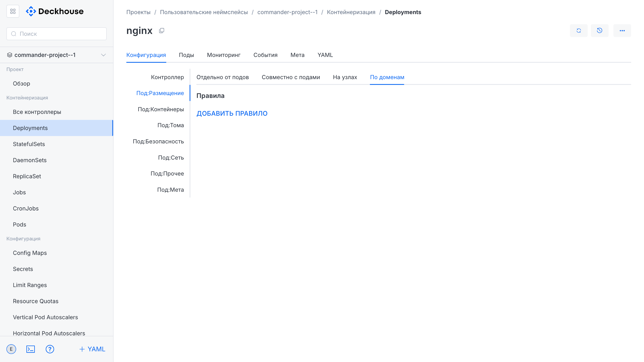The width and height of the screenshot is (644, 362).
Task: Open Обзор in the sidebar
Action: click(56, 84)
